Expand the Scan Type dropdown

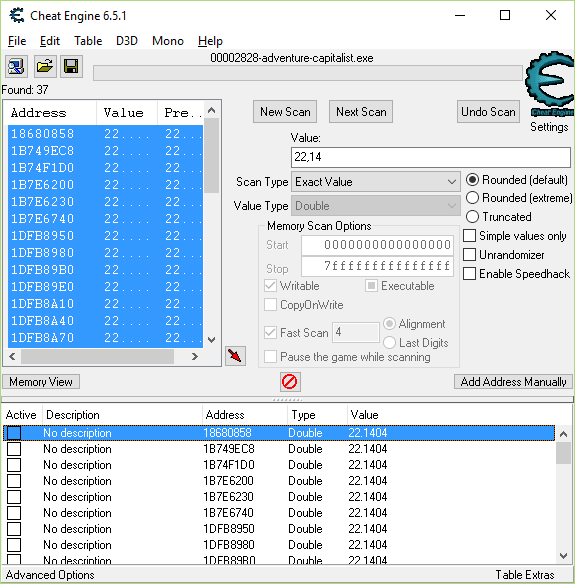point(375,182)
